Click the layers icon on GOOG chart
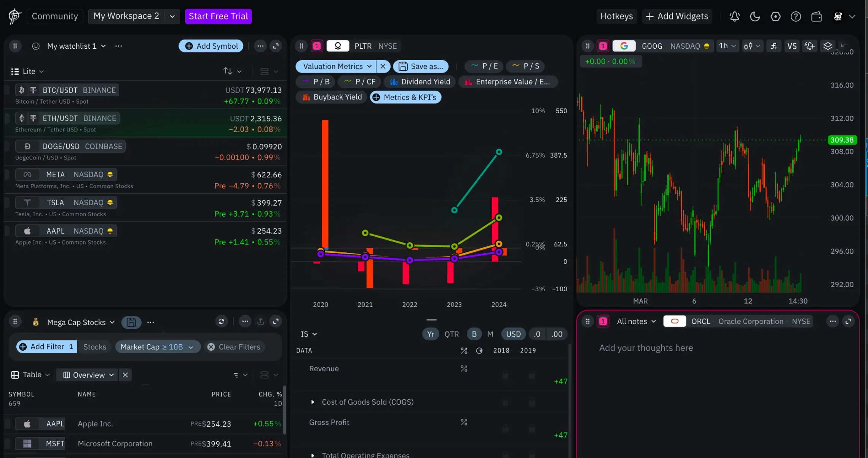This screenshot has height=458, width=868. click(x=828, y=46)
